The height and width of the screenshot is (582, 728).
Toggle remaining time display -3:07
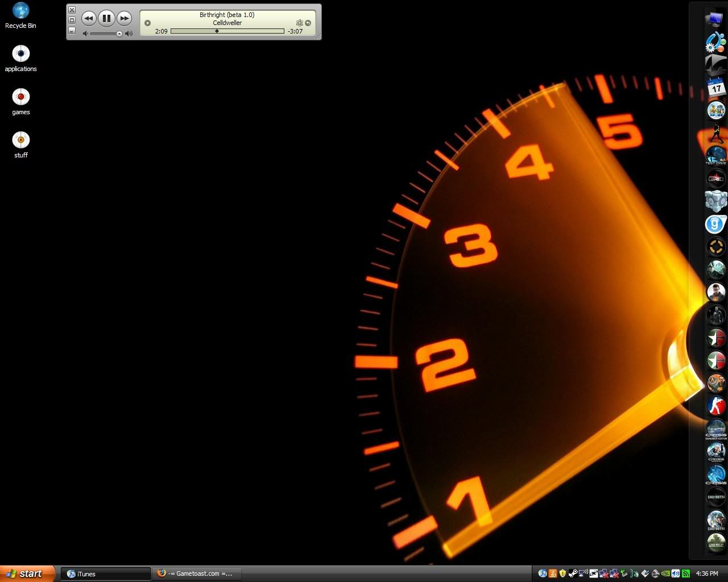(295, 31)
